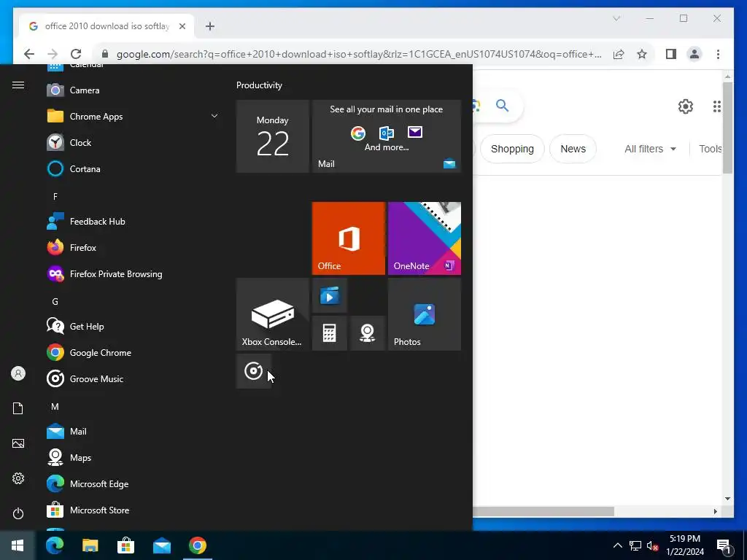747x560 pixels.
Task: Open Documents from the Start sidebar
Action: point(18,408)
